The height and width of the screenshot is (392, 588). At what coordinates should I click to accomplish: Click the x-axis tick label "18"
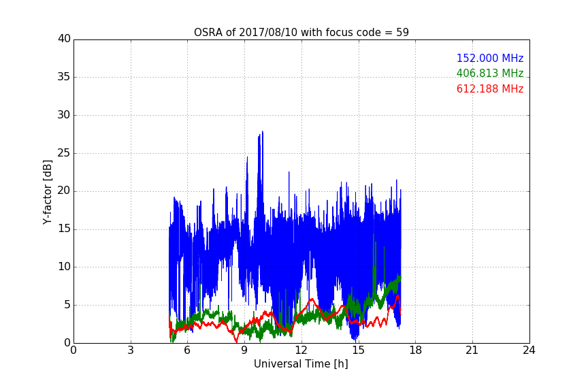click(415, 350)
